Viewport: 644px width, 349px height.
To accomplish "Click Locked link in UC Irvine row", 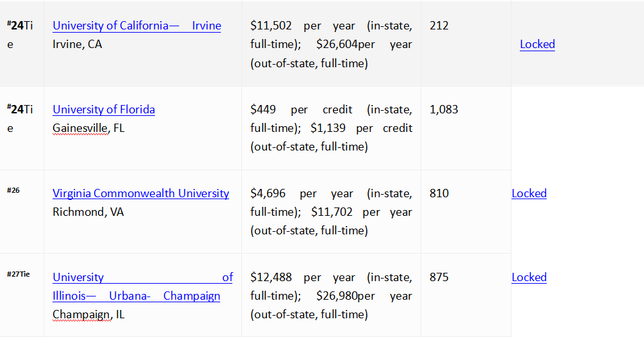I will click(x=537, y=44).
